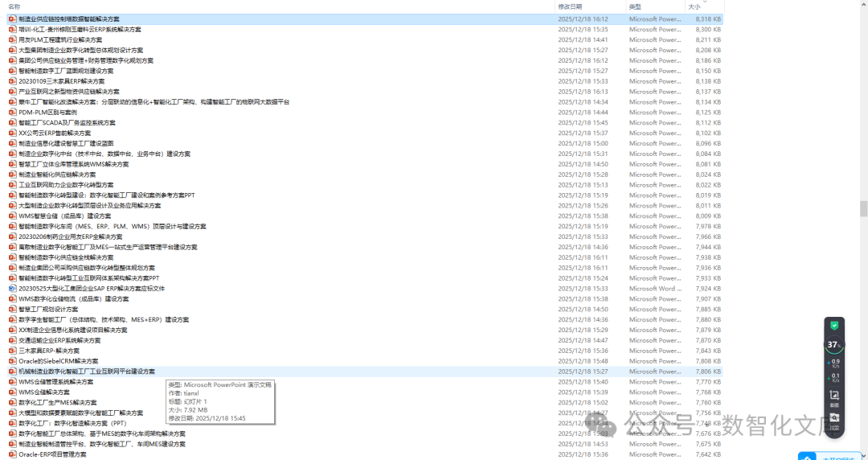This screenshot has height=460, width=868.
Task: Click the 8,300 KB size cell
Action: 708,30
